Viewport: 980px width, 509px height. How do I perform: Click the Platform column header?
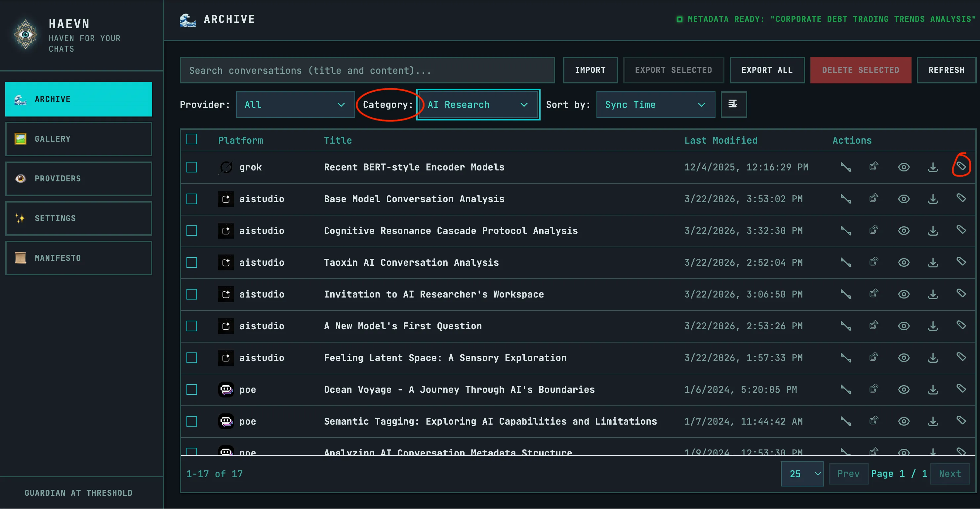click(x=240, y=140)
